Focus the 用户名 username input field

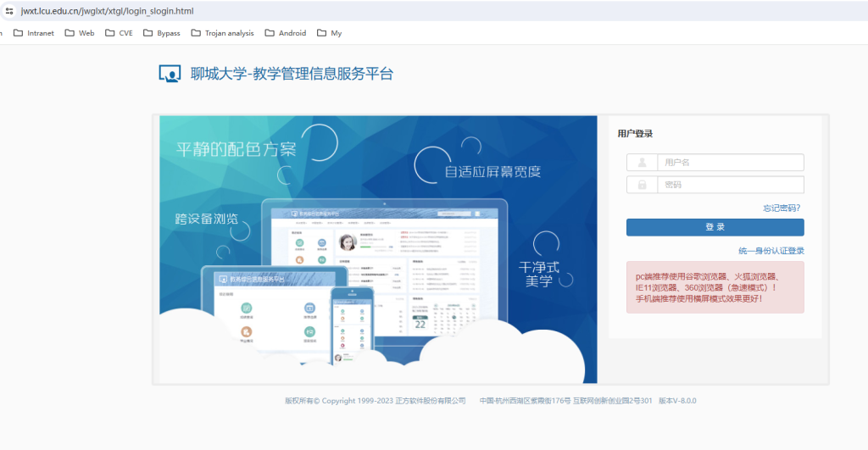[x=729, y=163]
